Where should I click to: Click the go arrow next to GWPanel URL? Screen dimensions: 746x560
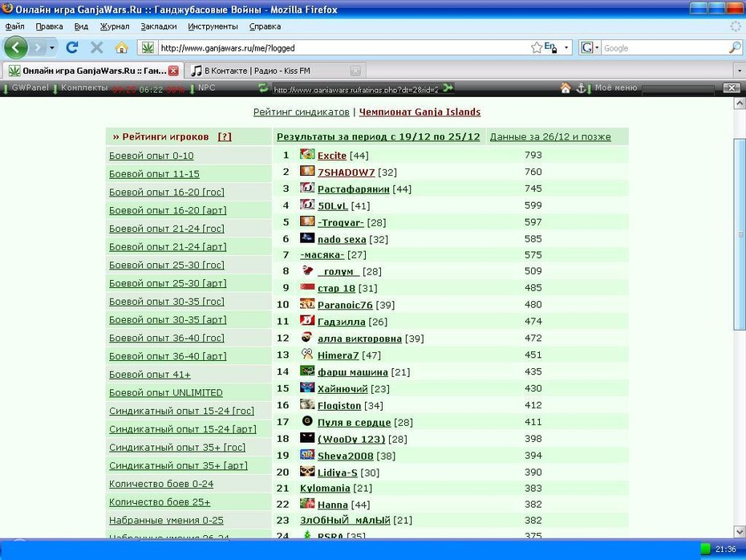click(448, 88)
